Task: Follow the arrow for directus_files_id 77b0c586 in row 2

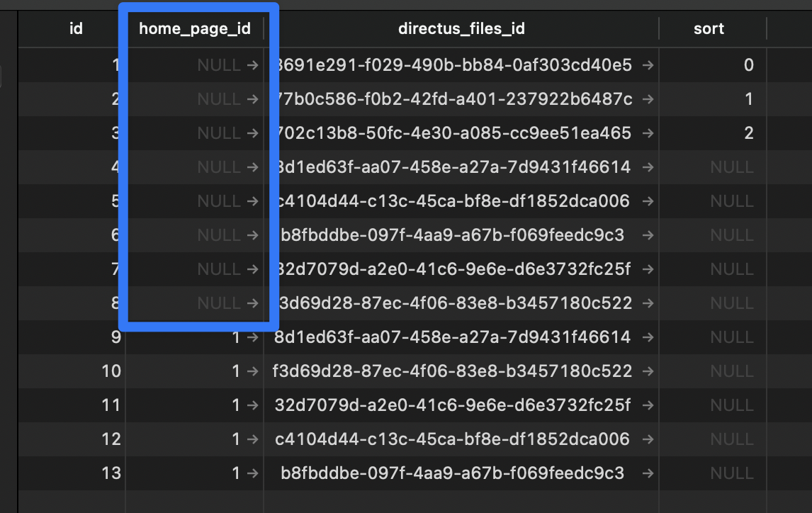Action: 647,98
